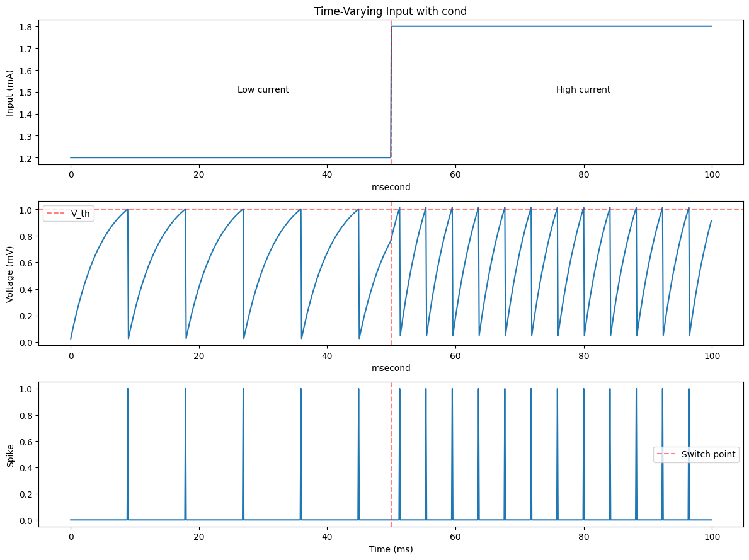The image size is (749, 560).
Task: Click the "Low current" annotation
Action: coord(263,89)
